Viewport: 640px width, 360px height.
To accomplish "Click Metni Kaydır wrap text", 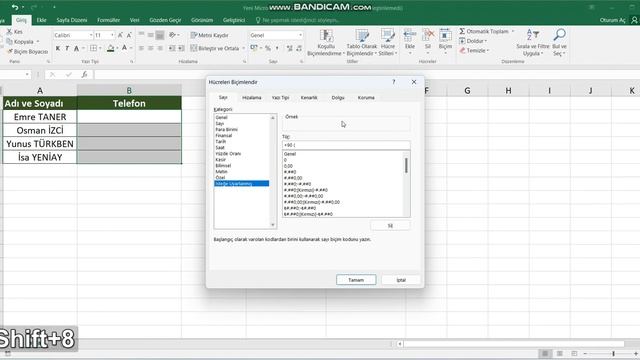I will [x=210, y=36].
